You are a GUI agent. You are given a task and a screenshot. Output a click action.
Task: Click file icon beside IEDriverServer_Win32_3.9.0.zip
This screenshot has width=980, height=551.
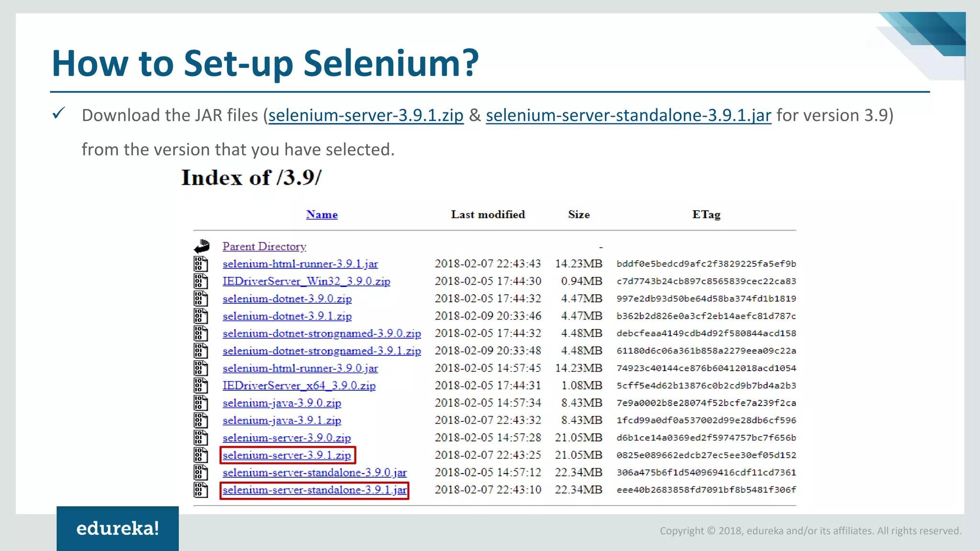click(x=201, y=281)
